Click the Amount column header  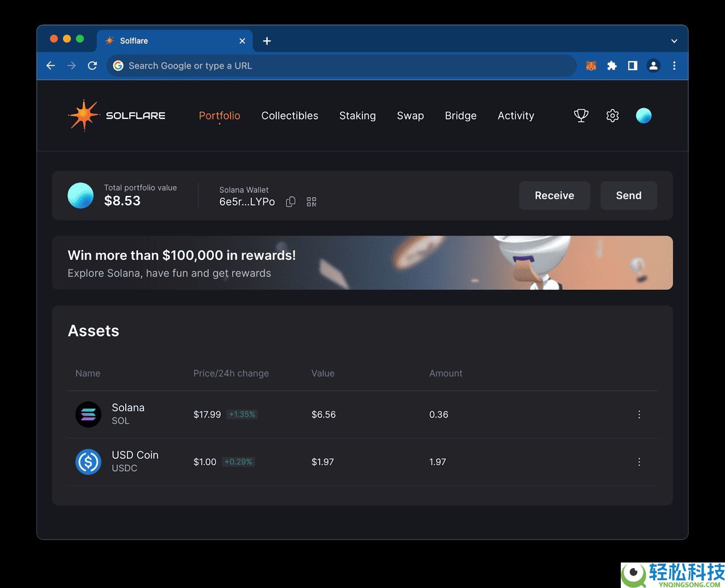click(x=446, y=373)
